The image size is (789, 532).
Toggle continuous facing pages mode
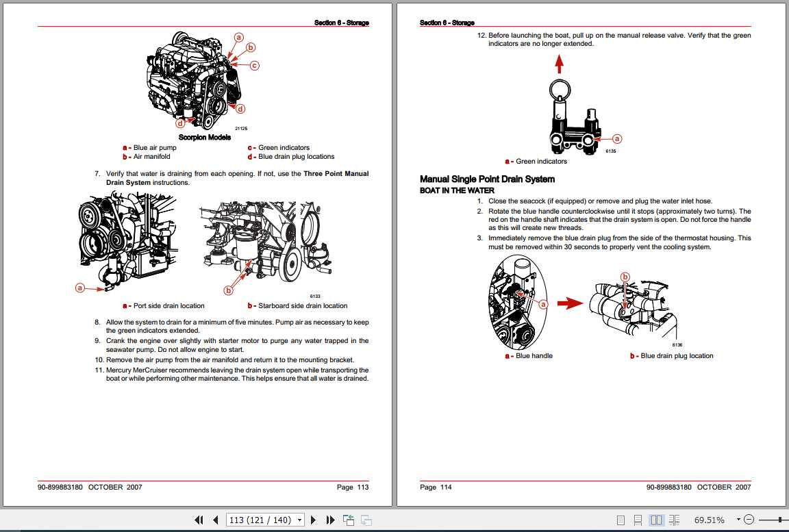pyautogui.click(x=674, y=520)
